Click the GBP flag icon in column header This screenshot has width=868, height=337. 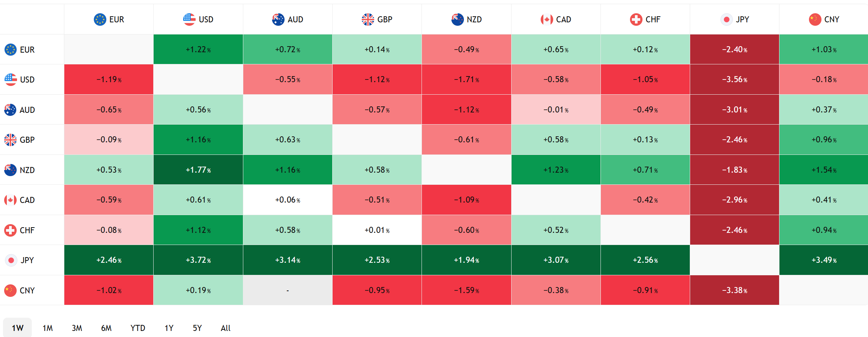(368, 19)
